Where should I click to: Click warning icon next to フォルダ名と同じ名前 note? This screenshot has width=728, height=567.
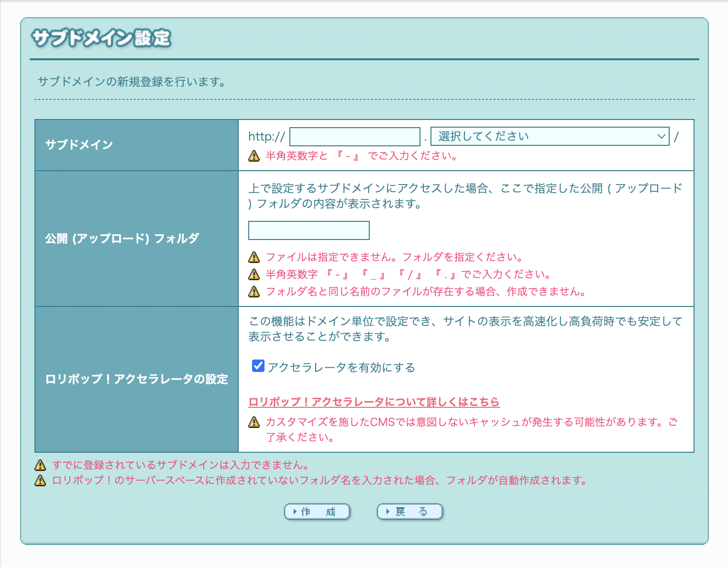point(254,292)
